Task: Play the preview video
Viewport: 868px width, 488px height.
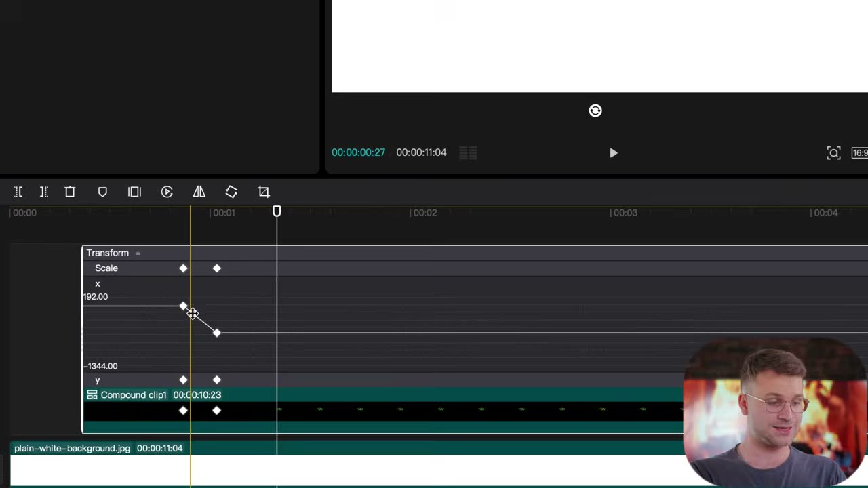Action: [x=613, y=153]
